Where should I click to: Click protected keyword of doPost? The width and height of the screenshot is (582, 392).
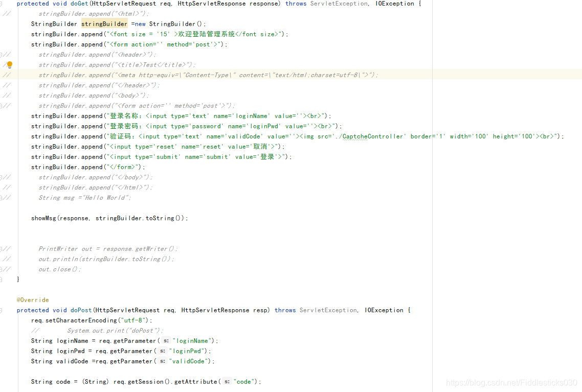click(x=33, y=310)
